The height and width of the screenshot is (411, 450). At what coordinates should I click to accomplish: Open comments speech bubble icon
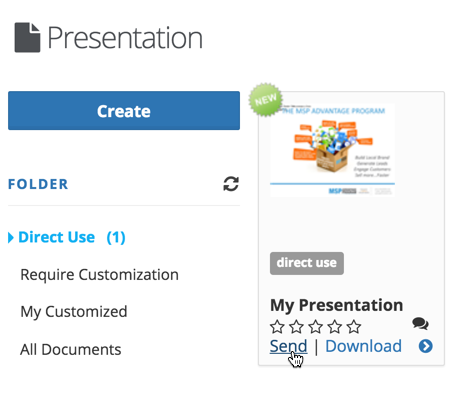pos(420,323)
